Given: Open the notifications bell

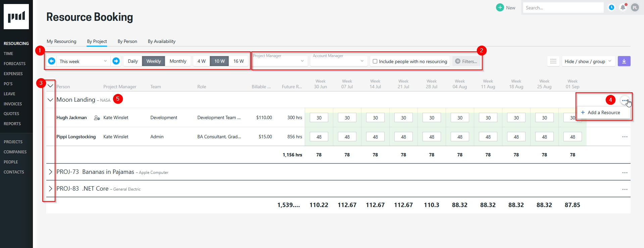Looking at the screenshot, I should coord(623,7).
